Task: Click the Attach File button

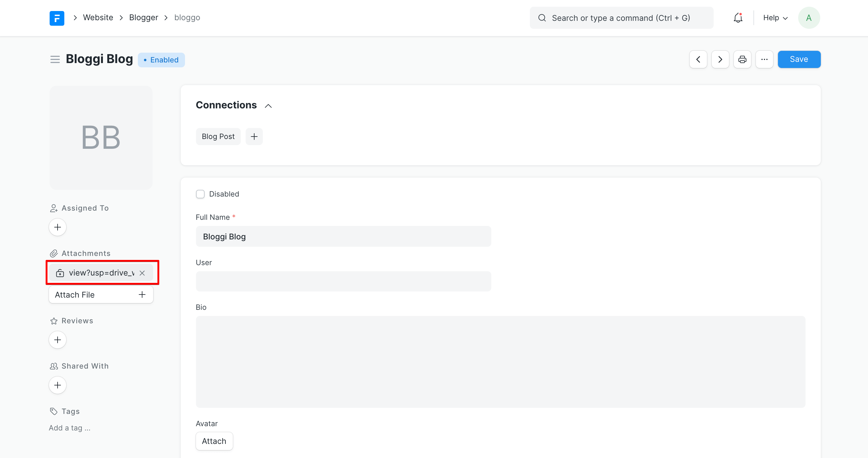Action: pyautogui.click(x=101, y=295)
